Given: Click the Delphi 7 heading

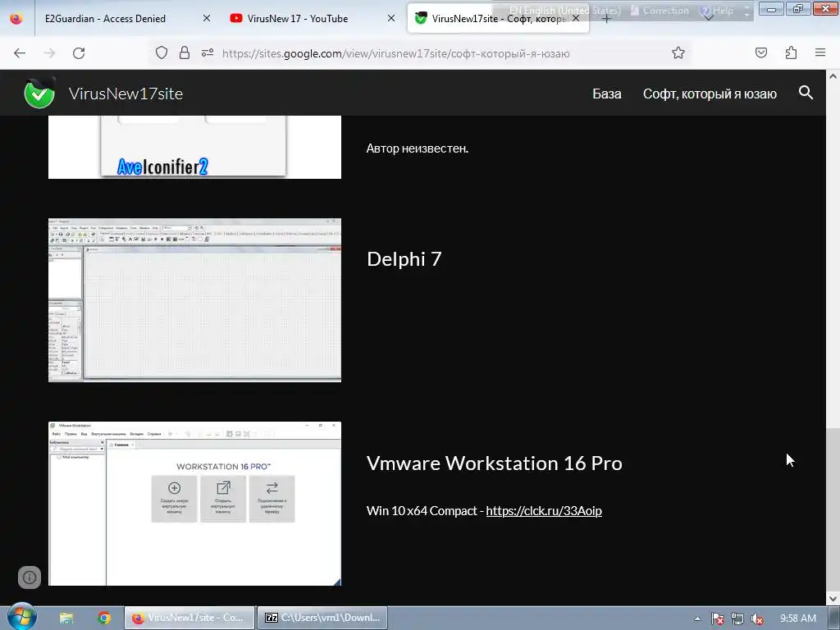Looking at the screenshot, I should pos(404,258).
